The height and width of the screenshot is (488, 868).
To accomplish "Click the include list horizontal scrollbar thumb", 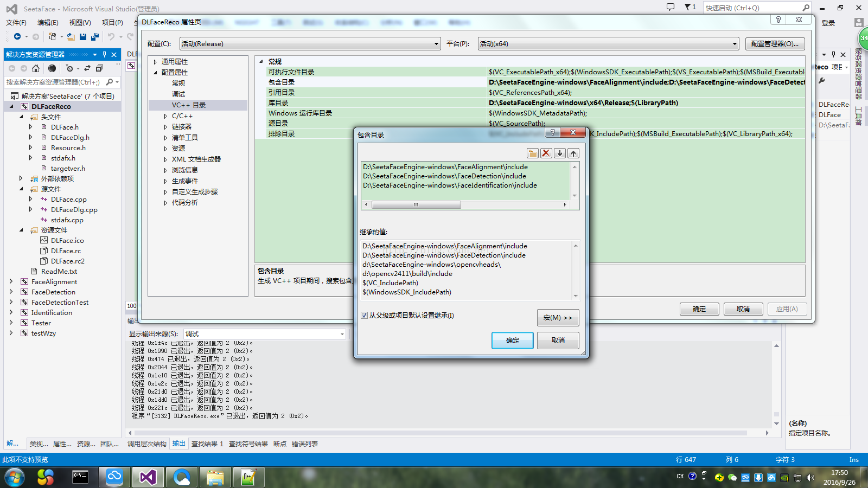I will (416, 204).
